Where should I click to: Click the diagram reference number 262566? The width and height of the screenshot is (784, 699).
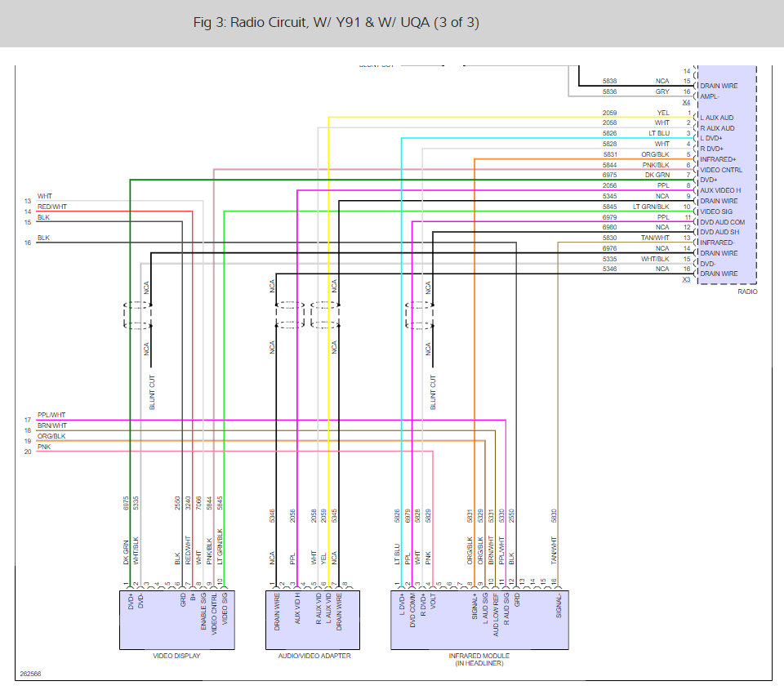pos(30,674)
